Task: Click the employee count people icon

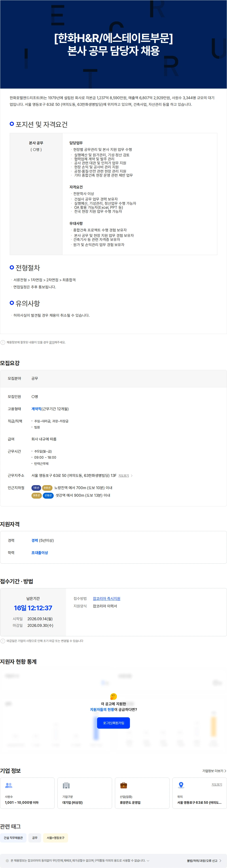Action: [9, 785]
